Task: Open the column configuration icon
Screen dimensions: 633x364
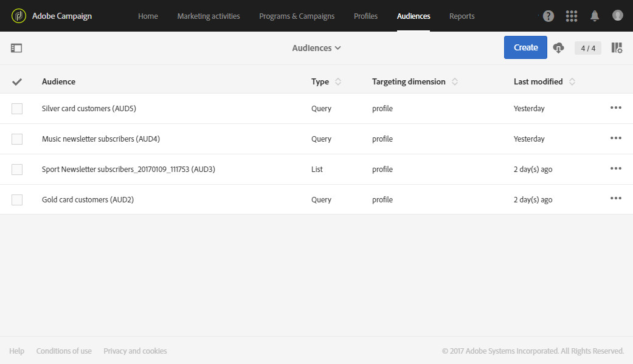Action: (617, 48)
